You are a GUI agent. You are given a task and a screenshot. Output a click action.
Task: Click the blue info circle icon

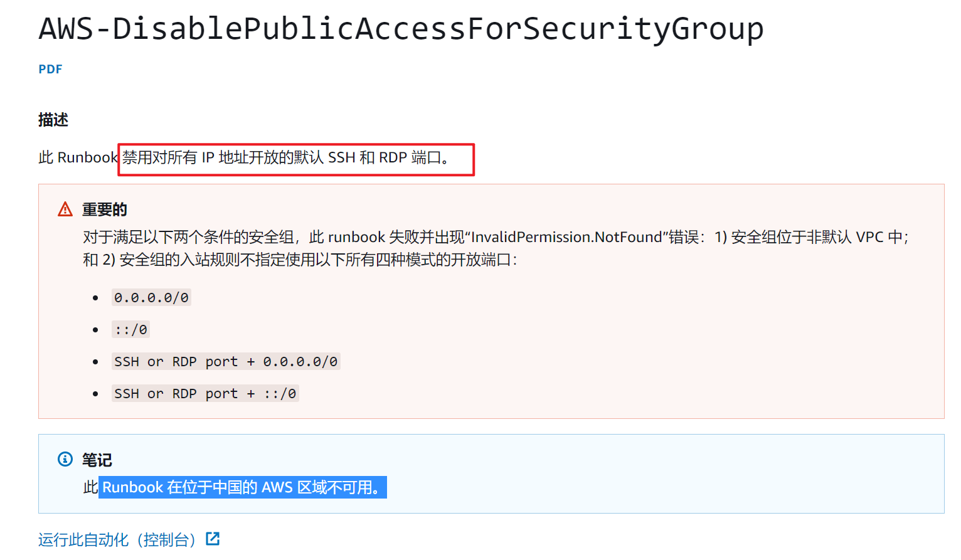(65, 459)
